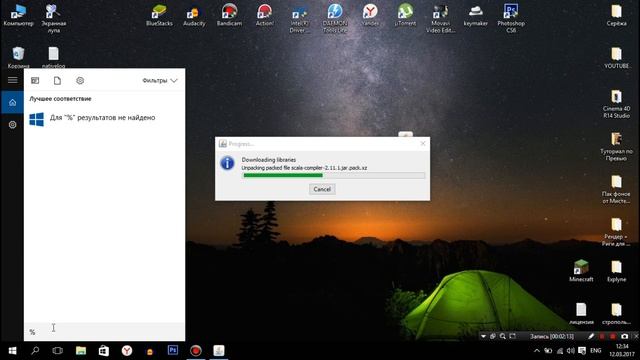The width and height of the screenshot is (640, 360).
Task: Select the settings filter gear in search panel
Action: click(x=80, y=80)
